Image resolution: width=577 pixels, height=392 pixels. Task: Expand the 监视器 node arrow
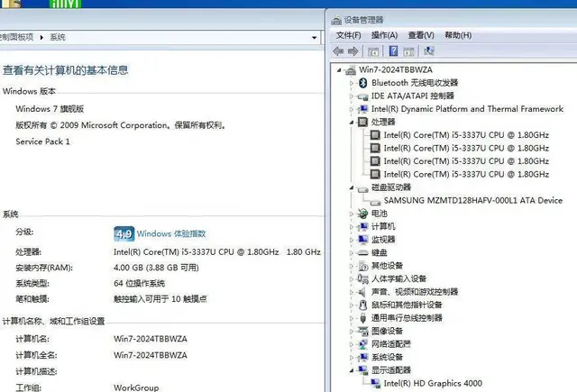pyautogui.click(x=352, y=240)
